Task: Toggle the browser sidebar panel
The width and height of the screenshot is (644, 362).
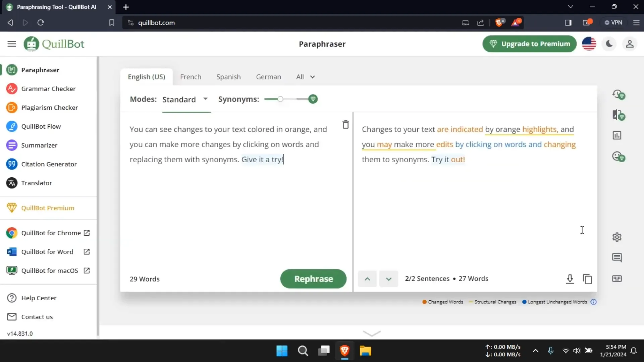Action: [568, 22]
